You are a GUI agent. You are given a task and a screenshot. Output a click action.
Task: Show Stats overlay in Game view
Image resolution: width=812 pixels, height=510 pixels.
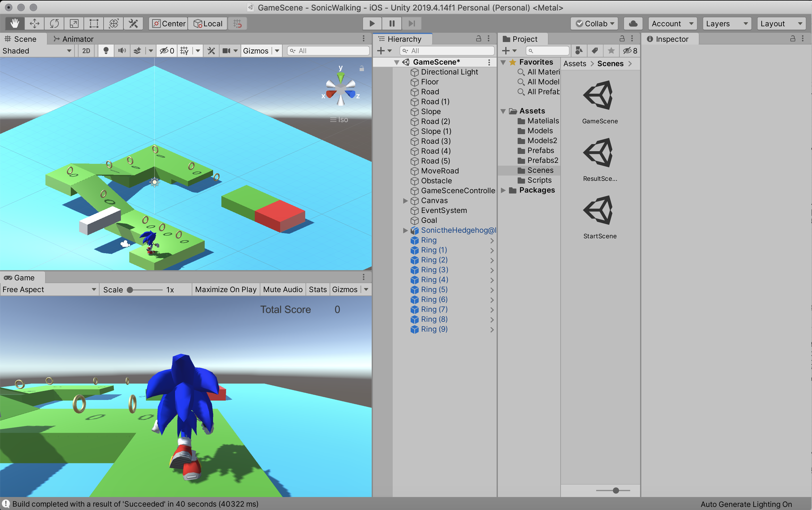pyautogui.click(x=318, y=290)
